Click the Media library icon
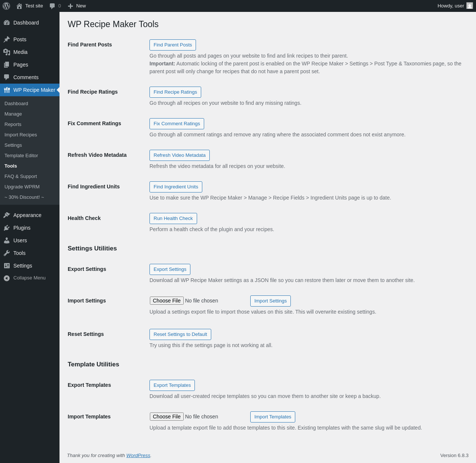The height and width of the screenshot is (463, 476). 7,52
